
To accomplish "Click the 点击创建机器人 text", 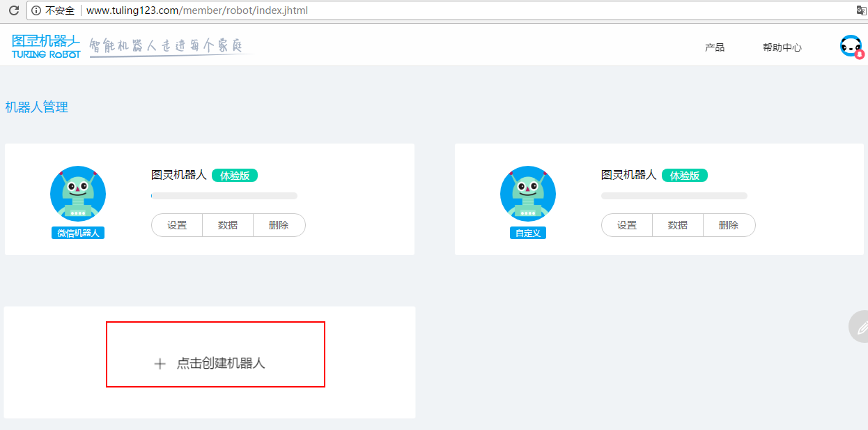I will click(221, 363).
